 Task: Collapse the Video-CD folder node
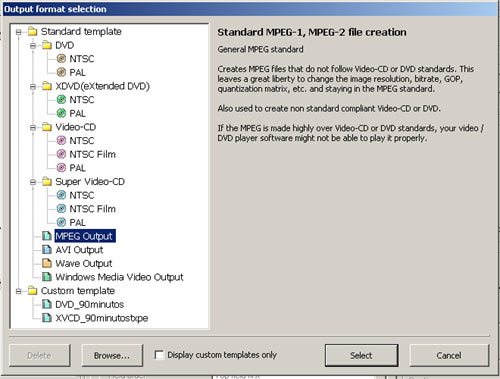[33, 128]
